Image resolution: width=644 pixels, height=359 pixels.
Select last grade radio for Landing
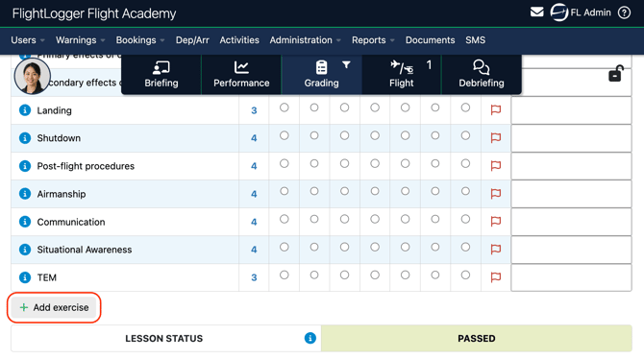click(x=465, y=108)
